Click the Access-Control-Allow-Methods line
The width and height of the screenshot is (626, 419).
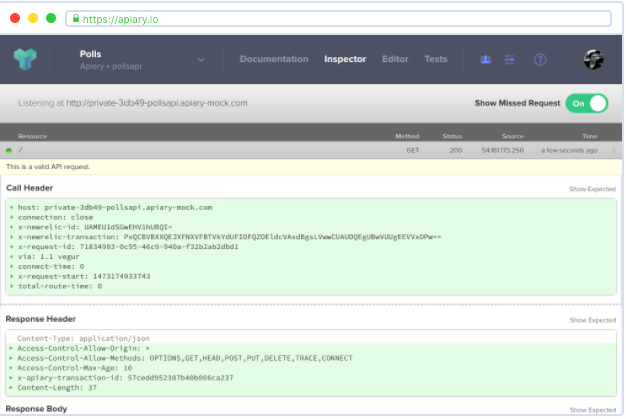pyautogui.click(x=185, y=358)
